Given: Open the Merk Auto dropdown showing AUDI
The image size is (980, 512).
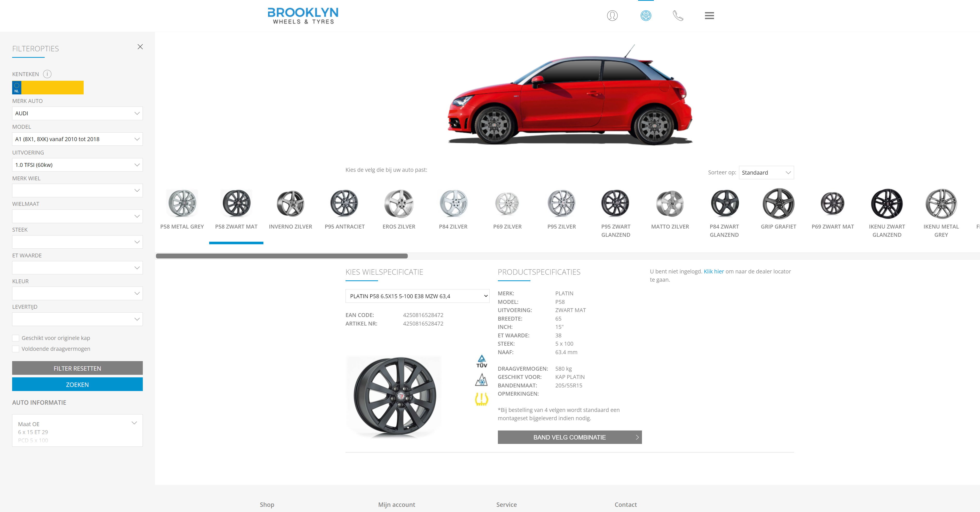Looking at the screenshot, I should [x=77, y=113].
